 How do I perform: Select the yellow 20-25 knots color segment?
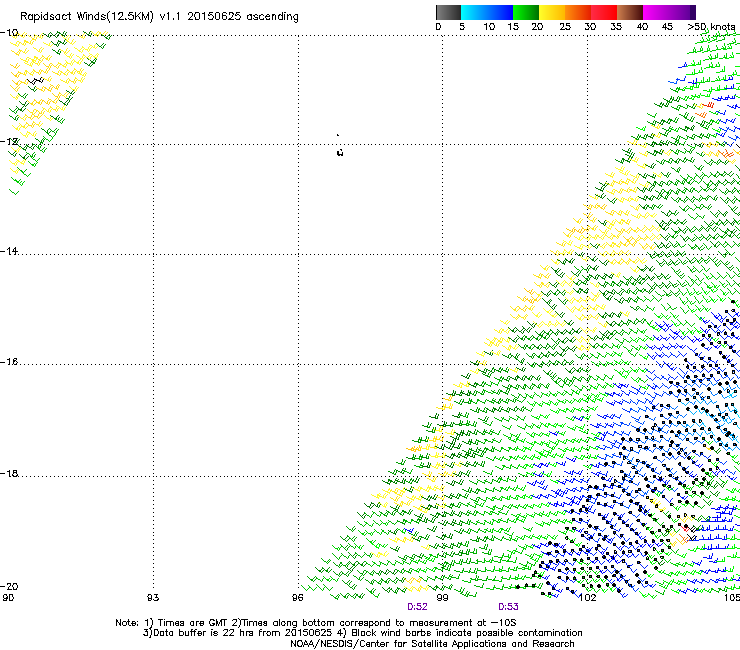552,12
